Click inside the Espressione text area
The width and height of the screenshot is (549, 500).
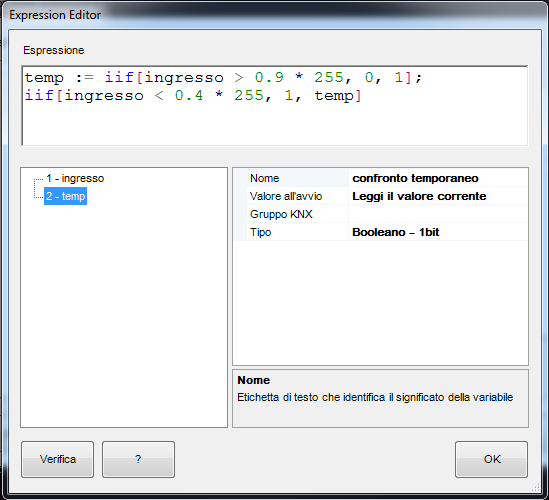click(274, 106)
